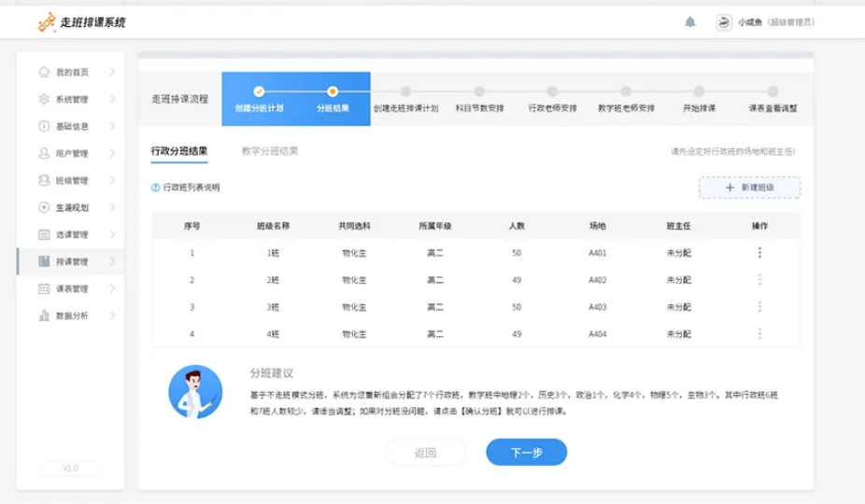Click the 用户管理 person icon
This screenshot has width=865, height=504.
pyautogui.click(x=44, y=153)
